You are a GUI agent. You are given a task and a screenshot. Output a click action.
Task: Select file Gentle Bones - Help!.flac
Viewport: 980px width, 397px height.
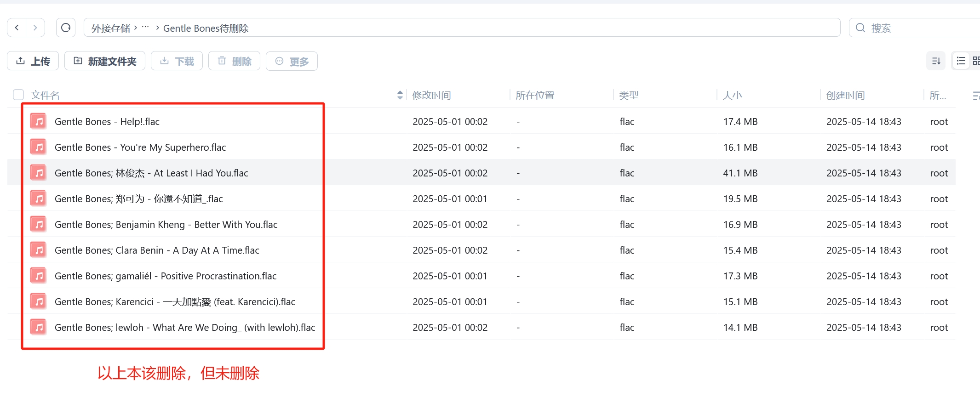click(x=107, y=121)
